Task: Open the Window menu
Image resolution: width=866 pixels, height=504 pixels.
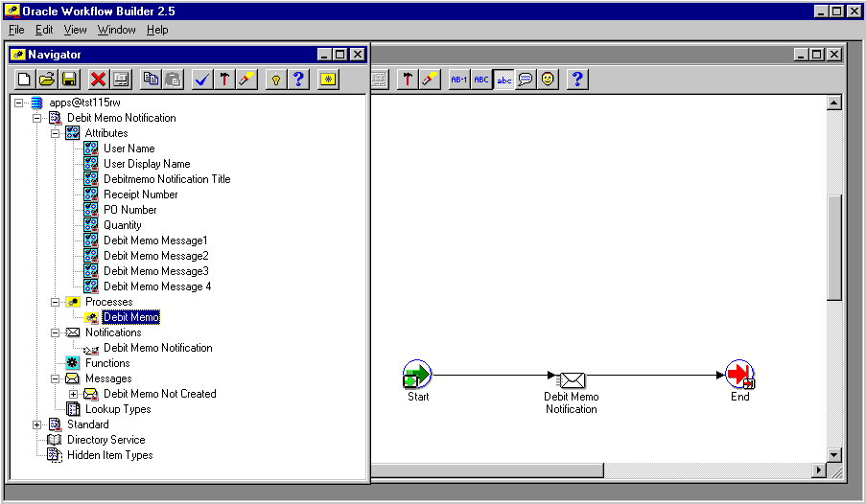Action: point(117,30)
